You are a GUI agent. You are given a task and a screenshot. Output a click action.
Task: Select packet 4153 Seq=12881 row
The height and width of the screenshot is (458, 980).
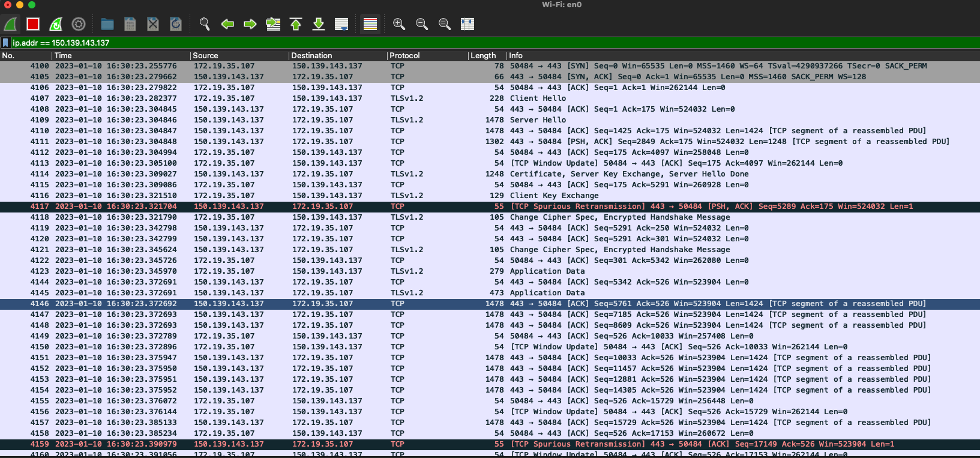tap(490, 379)
